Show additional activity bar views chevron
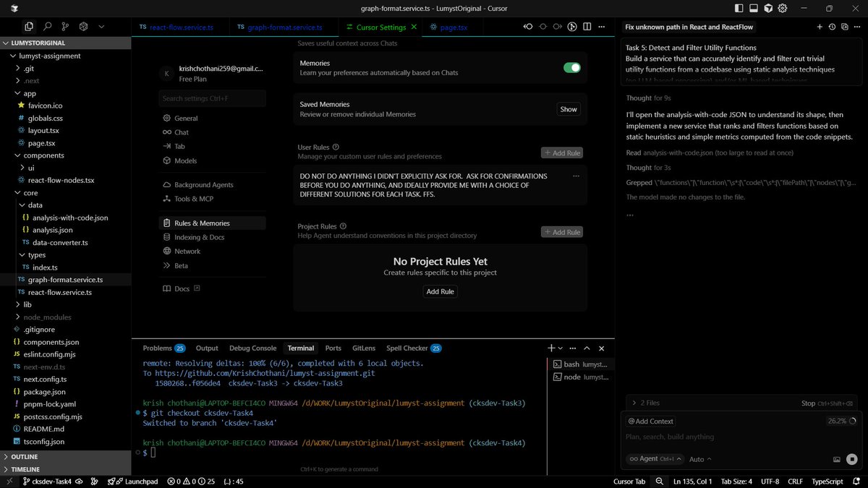 [x=102, y=27]
